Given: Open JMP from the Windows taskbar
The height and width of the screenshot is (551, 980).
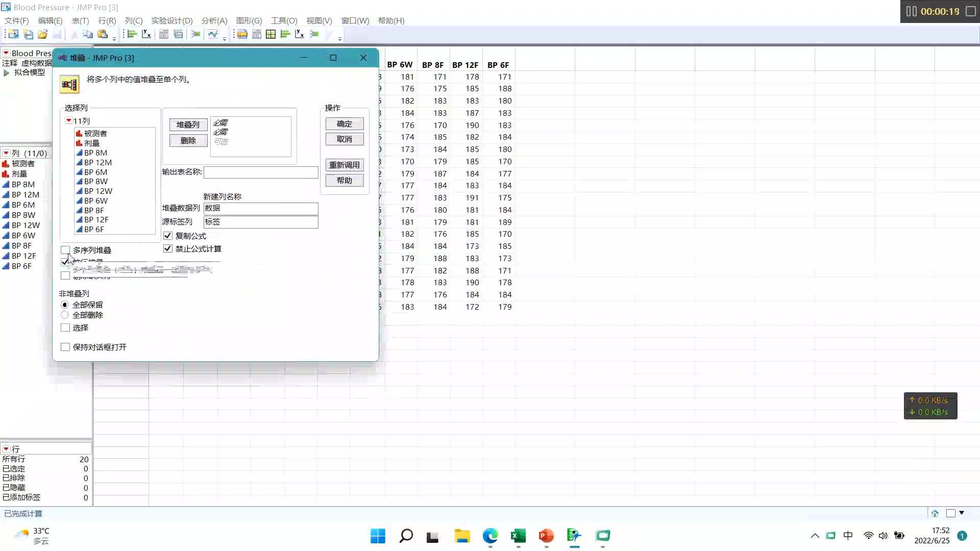Looking at the screenshot, I should pyautogui.click(x=574, y=536).
